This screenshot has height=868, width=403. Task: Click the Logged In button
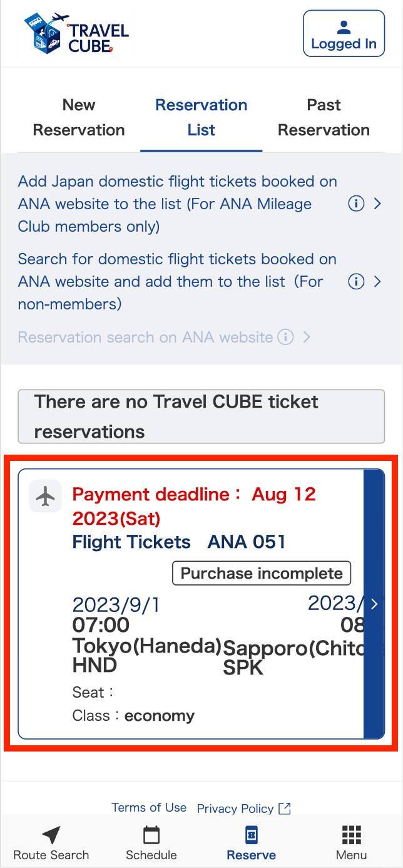click(x=344, y=33)
